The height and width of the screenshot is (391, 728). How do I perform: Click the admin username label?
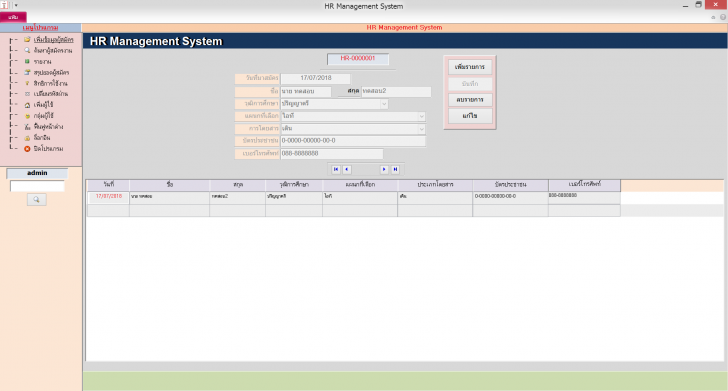(37, 173)
